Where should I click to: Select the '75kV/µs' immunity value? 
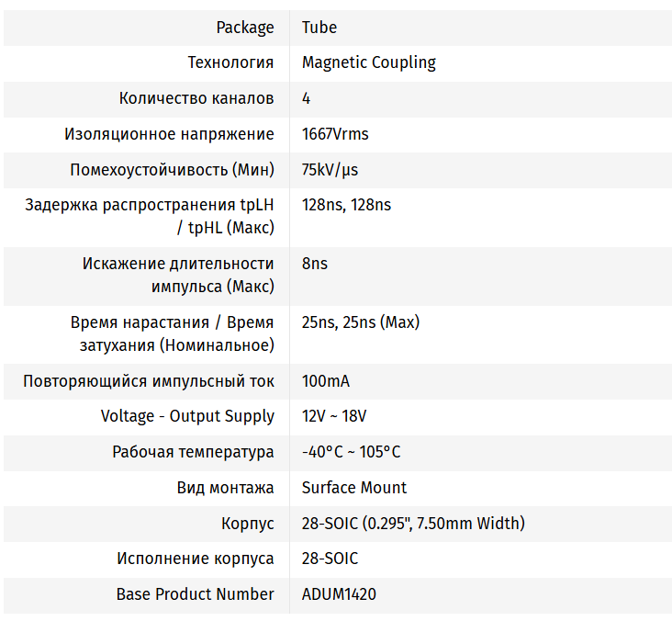(330, 170)
